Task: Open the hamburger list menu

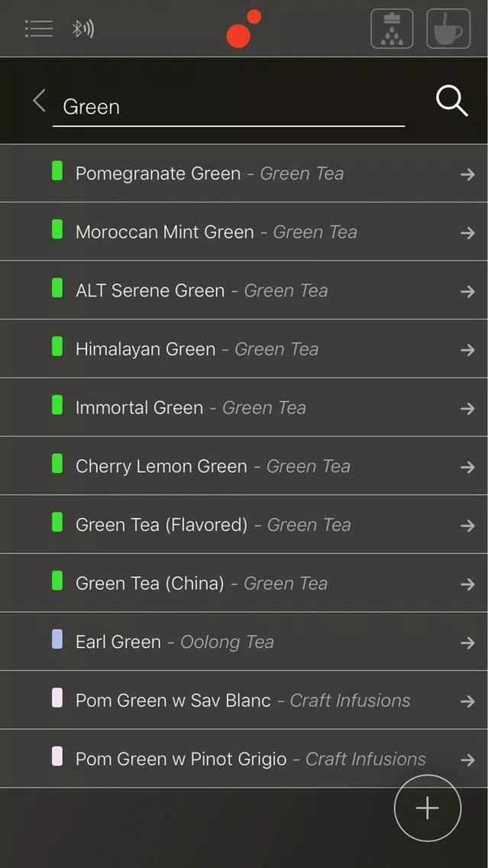Action: click(39, 29)
